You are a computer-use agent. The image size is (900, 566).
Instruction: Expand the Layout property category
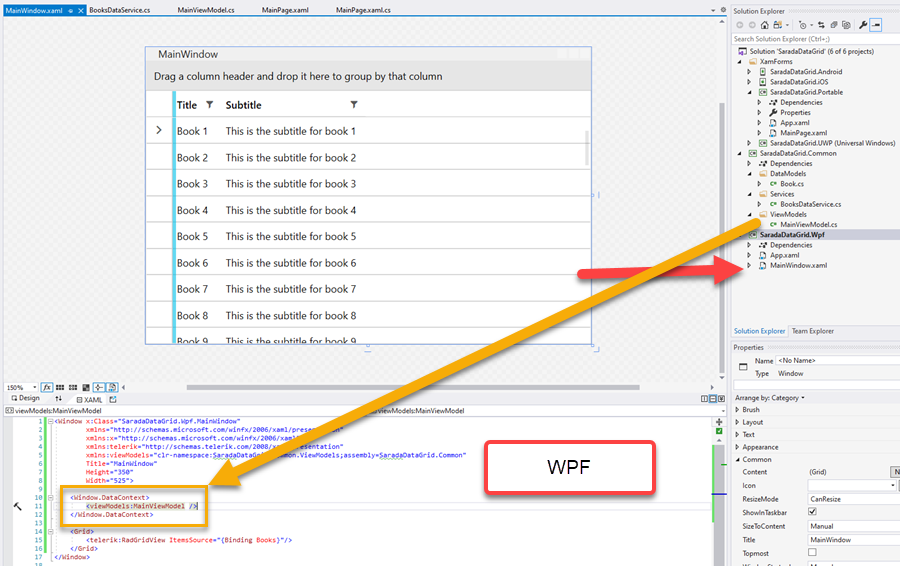click(737, 422)
